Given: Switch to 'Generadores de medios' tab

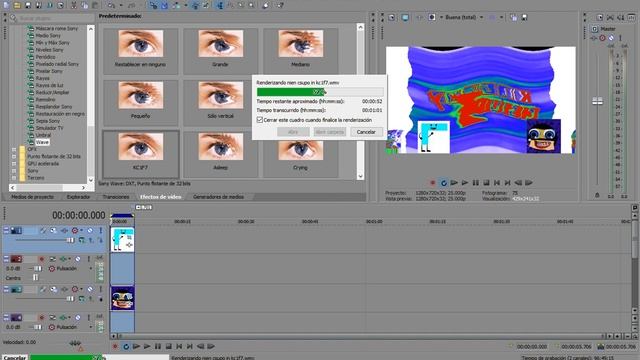Looking at the screenshot, I should pyautogui.click(x=218, y=197).
